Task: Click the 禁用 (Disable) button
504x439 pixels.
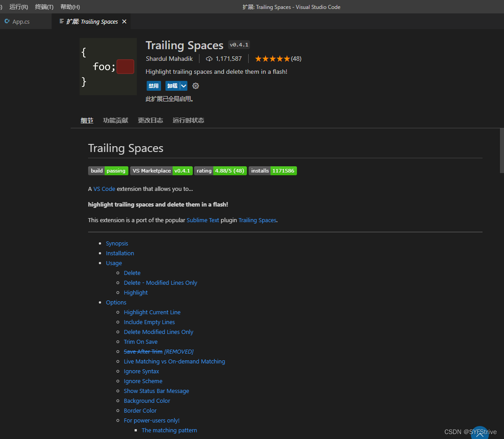Action: [x=154, y=86]
